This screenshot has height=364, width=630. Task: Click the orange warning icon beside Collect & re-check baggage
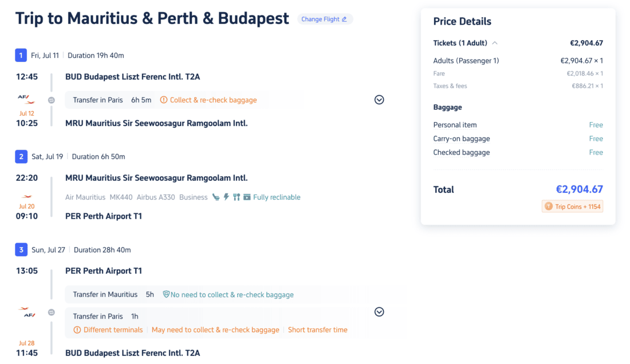pos(164,100)
